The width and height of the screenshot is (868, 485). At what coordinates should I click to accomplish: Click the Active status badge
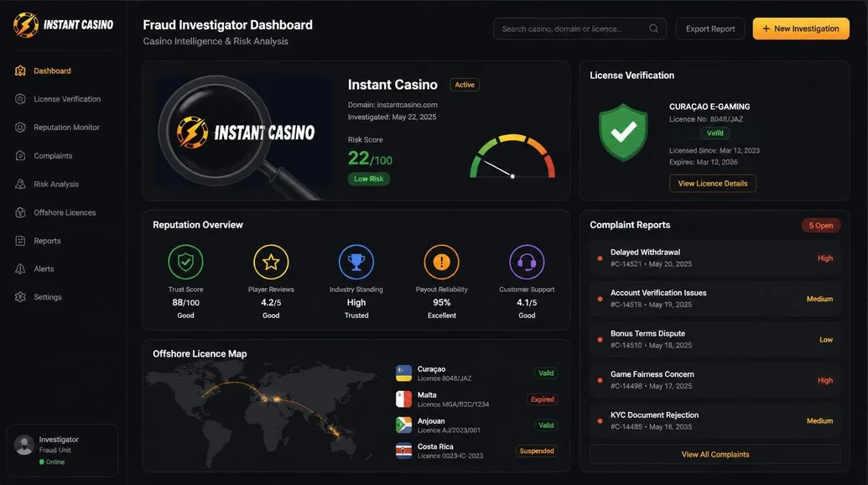(465, 85)
